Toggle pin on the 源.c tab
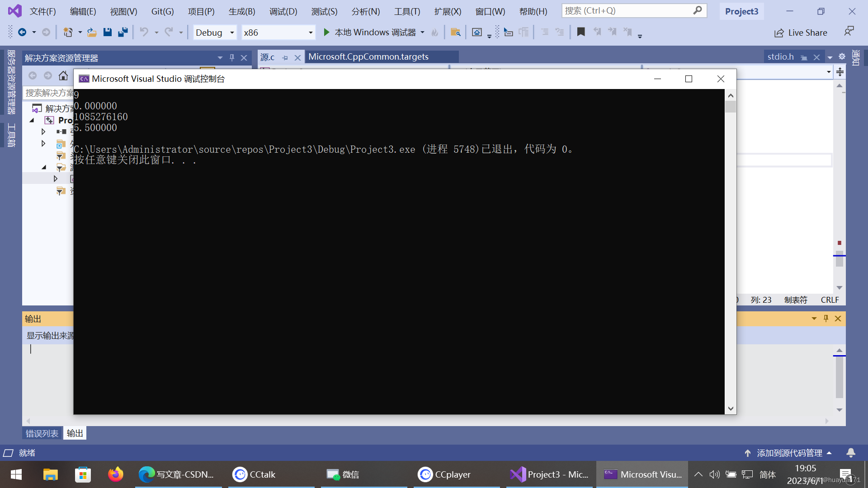The height and width of the screenshot is (488, 868). pyautogui.click(x=285, y=58)
